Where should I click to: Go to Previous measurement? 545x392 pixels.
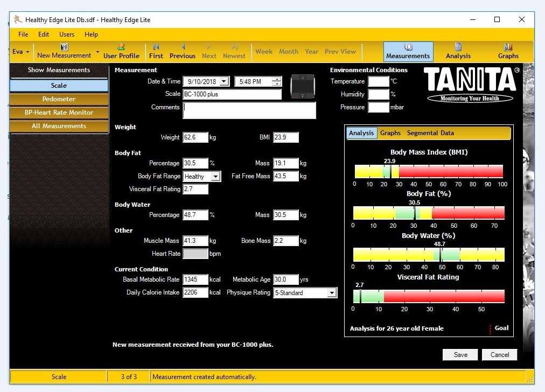(x=183, y=51)
